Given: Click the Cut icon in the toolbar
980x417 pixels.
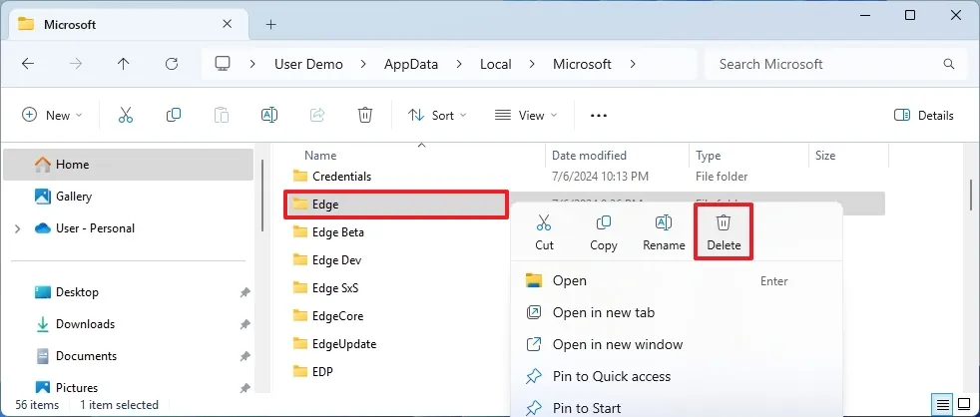Looking at the screenshot, I should [x=126, y=116].
